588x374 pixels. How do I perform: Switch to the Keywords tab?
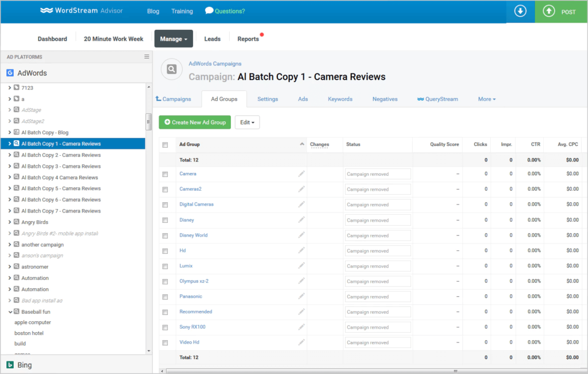pos(340,99)
